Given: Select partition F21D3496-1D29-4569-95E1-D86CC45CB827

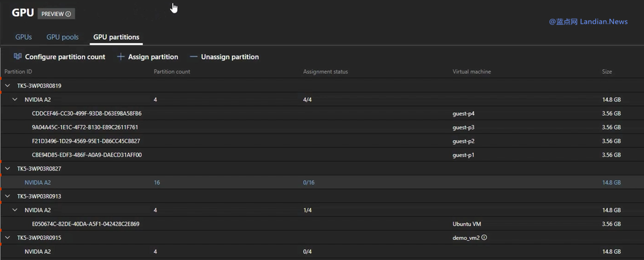Looking at the screenshot, I should coord(86,141).
